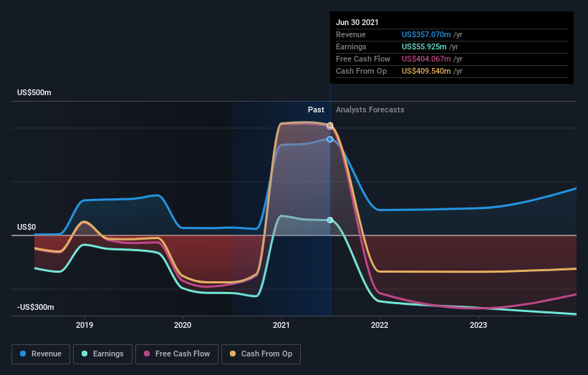The width and height of the screenshot is (588, 375).
Task: Click the Analysts Forecasts label
Action: coord(370,109)
